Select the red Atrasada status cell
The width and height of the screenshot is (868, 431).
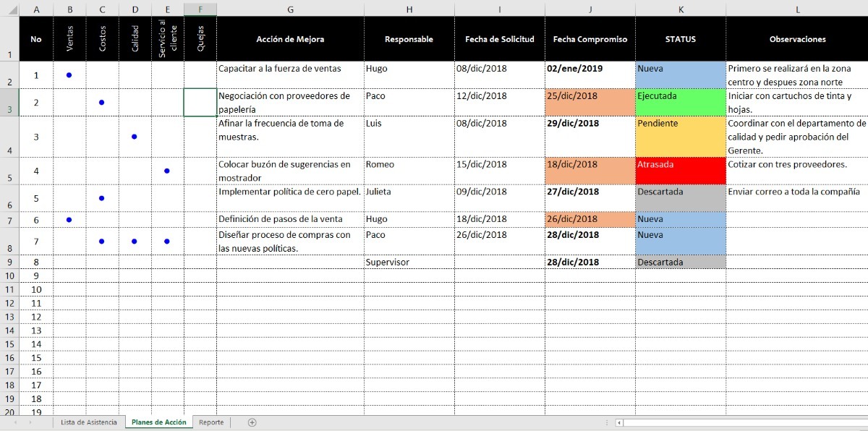pos(681,171)
